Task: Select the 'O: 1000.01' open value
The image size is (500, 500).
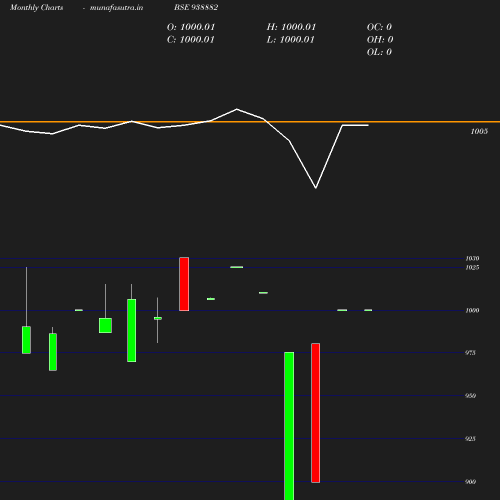Action: [191, 27]
